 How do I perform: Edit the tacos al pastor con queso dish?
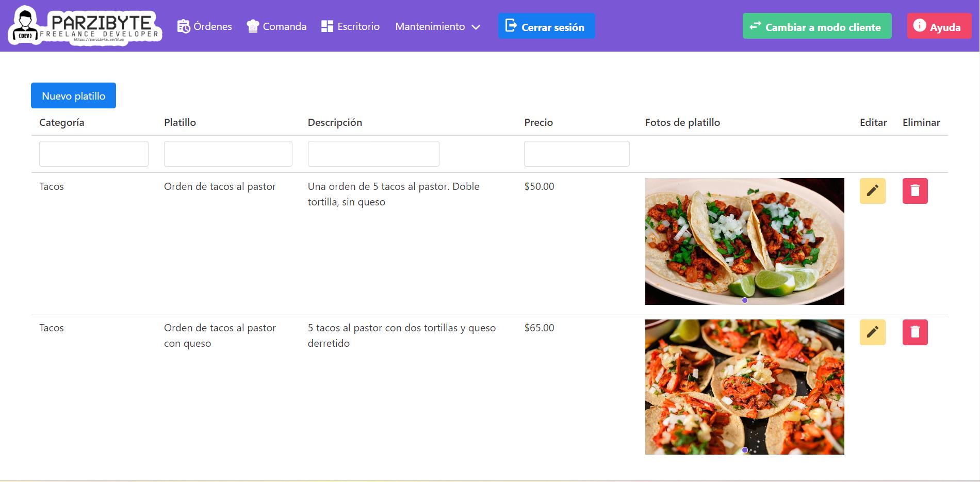872,332
